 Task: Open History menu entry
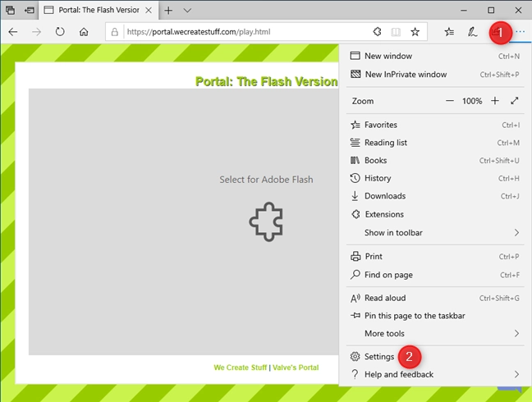435,178
